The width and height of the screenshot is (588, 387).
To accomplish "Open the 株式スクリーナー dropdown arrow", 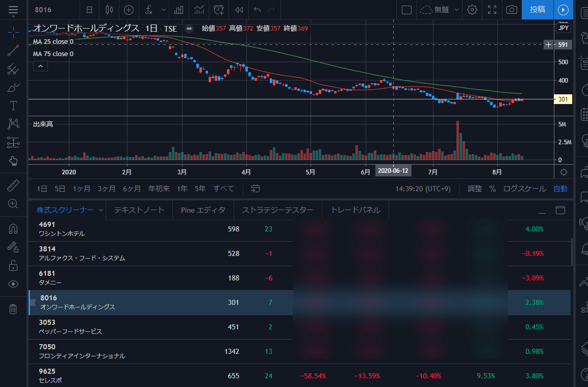I will click(100, 210).
